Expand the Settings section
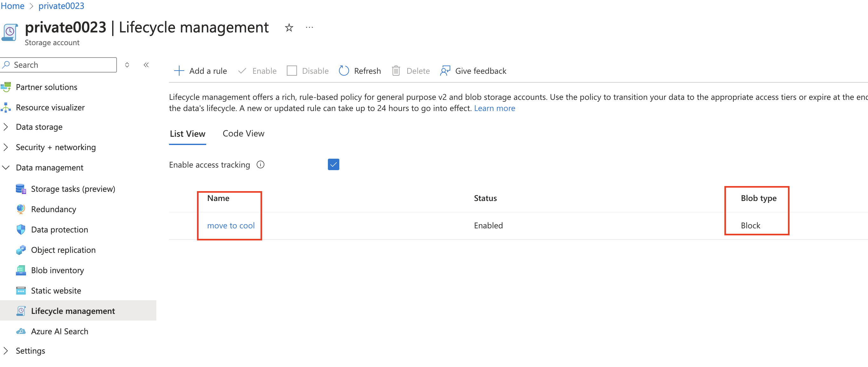The height and width of the screenshot is (367, 868). tap(6, 350)
